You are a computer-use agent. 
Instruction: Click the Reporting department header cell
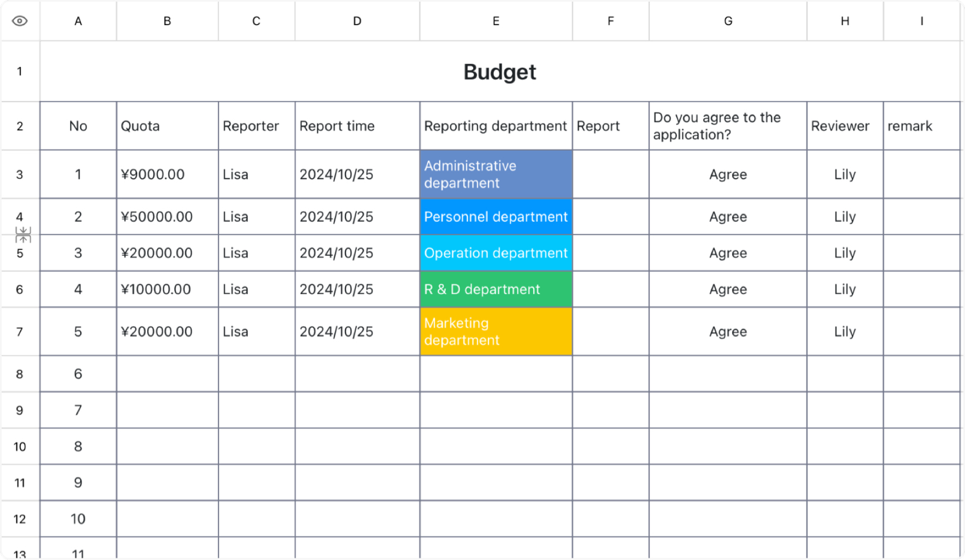point(496,126)
